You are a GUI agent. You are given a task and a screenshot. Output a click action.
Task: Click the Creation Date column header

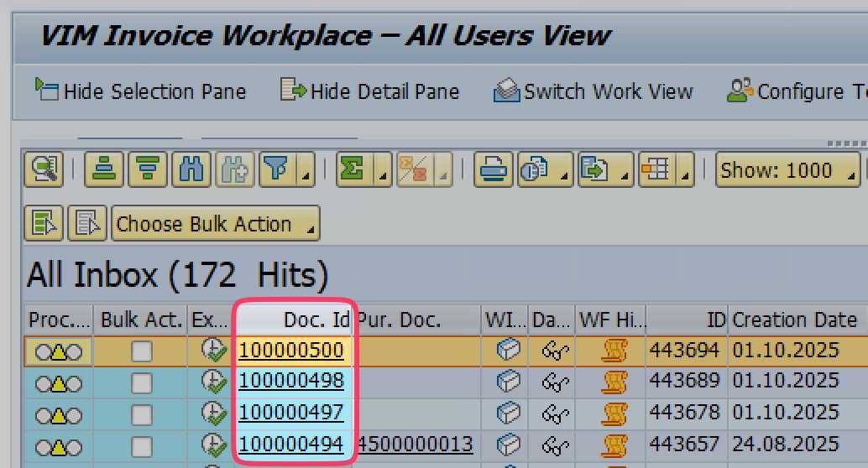(794, 320)
